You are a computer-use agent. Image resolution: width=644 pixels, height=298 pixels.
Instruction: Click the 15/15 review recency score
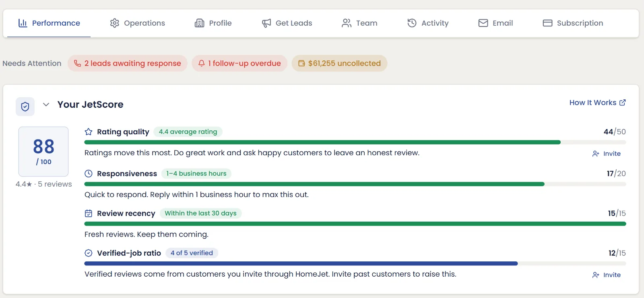point(617,213)
